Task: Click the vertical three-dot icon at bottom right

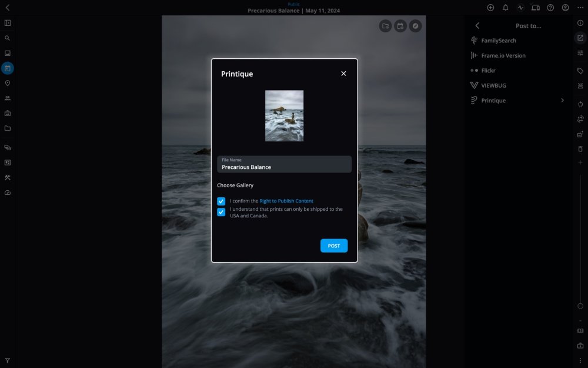Action: (x=580, y=360)
